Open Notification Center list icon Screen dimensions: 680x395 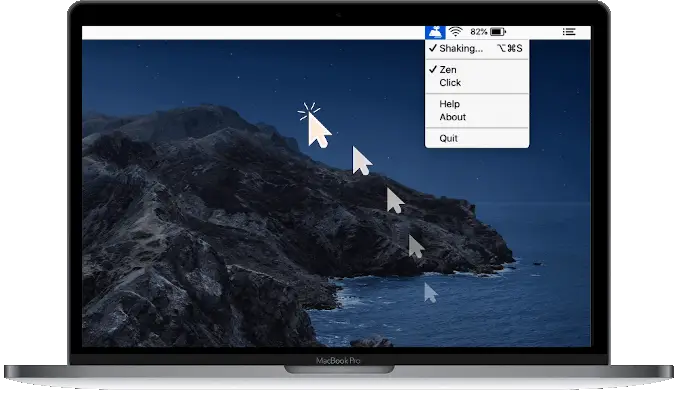point(569,32)
